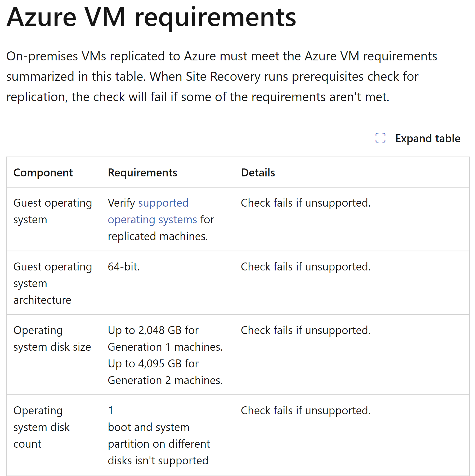Click the first row's Check fails detail
Image resolution: width=475 pixels, height=476 pixels.
point(306,203)
